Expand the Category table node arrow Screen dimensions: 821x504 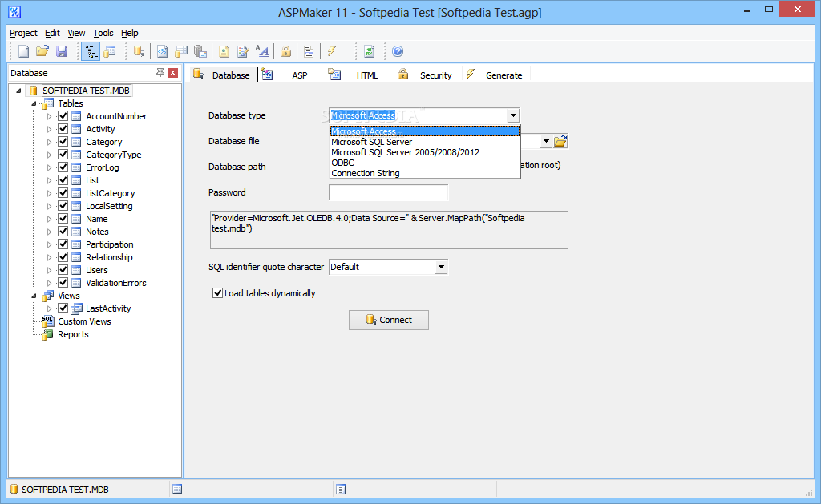point(49,142)
